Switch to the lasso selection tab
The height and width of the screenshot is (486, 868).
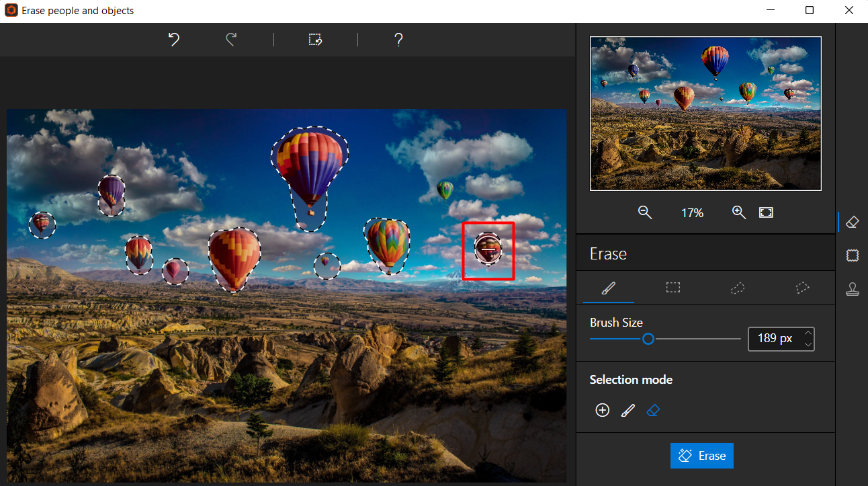[x=738, y=288]
